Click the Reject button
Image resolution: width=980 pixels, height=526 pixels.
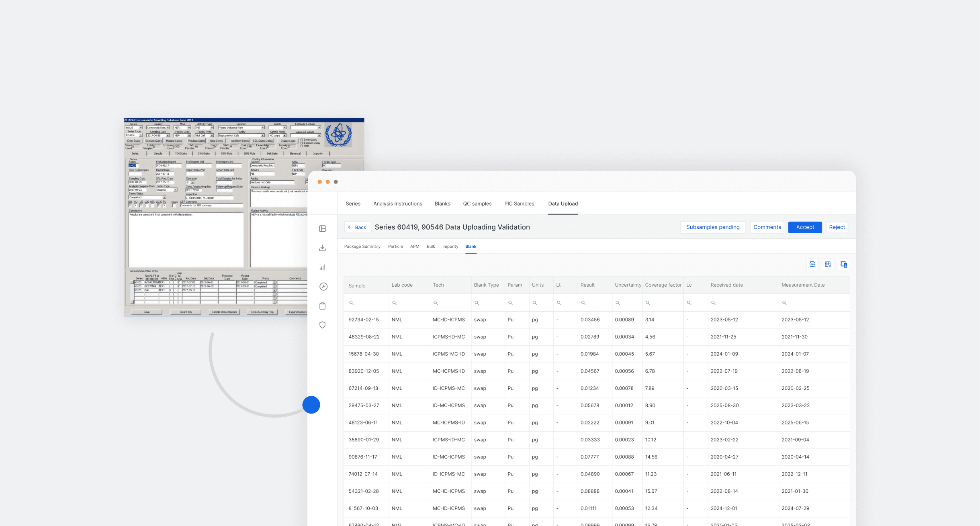tap(837, 227)
